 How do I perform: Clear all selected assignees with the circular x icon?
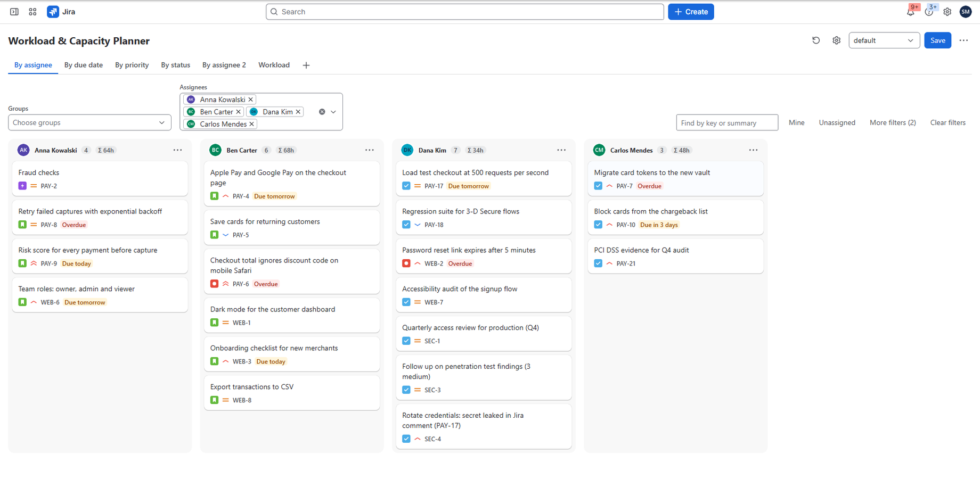click(322, 112)
